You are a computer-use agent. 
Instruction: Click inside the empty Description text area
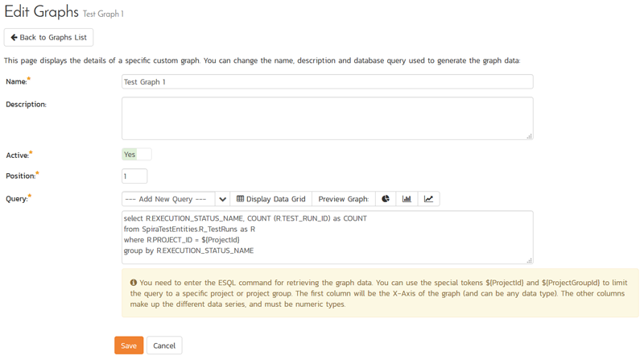[327, 118]
